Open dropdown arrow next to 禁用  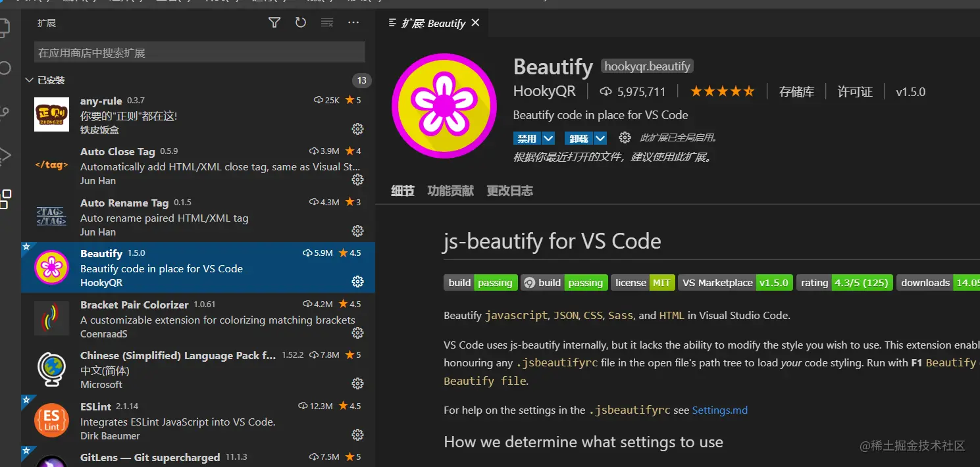[548, 138]
